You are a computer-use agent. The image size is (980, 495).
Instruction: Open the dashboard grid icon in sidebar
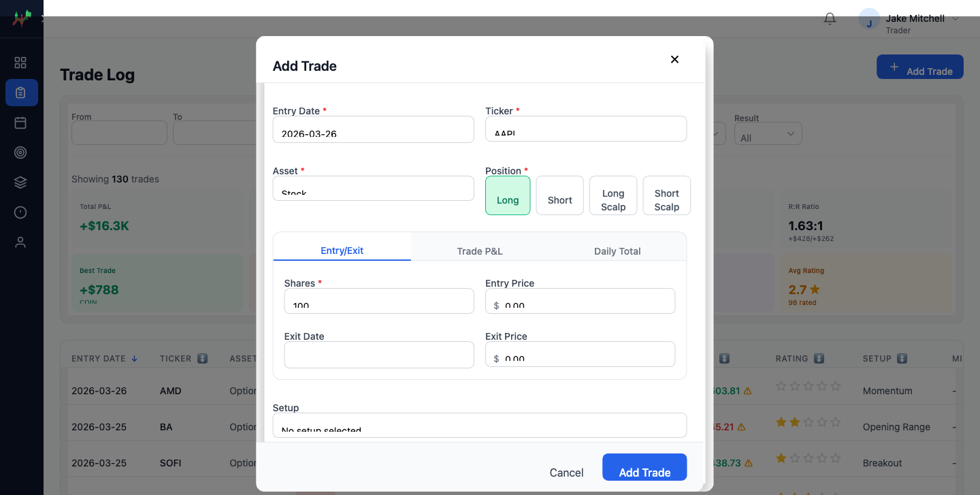[20, 62]
